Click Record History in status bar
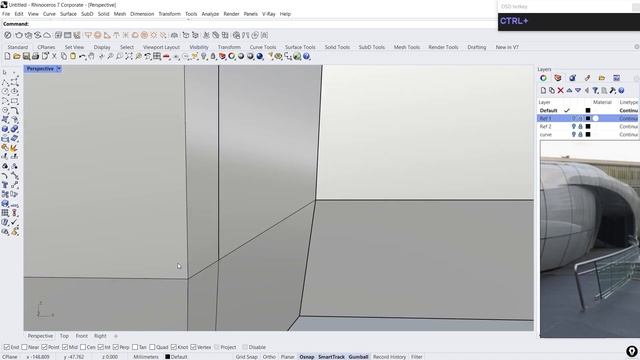This screenshot has height=360, width=640. point(389,357)
